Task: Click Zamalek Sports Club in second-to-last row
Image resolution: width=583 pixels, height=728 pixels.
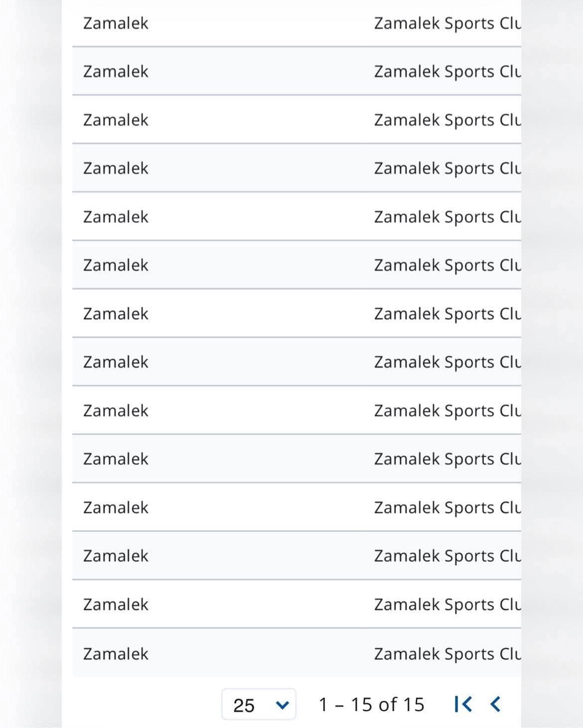Action: [x=447, y=605]
